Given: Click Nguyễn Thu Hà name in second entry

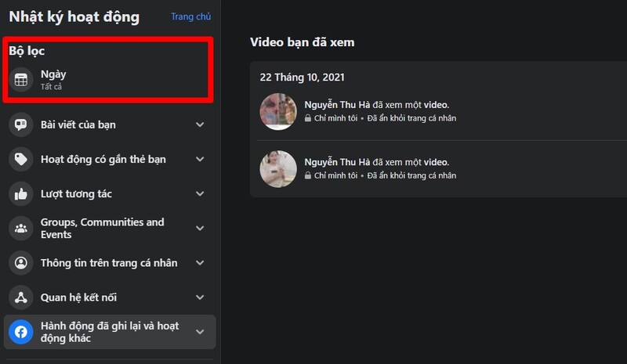Looking at the screenshot, I should tap(337, 162).
